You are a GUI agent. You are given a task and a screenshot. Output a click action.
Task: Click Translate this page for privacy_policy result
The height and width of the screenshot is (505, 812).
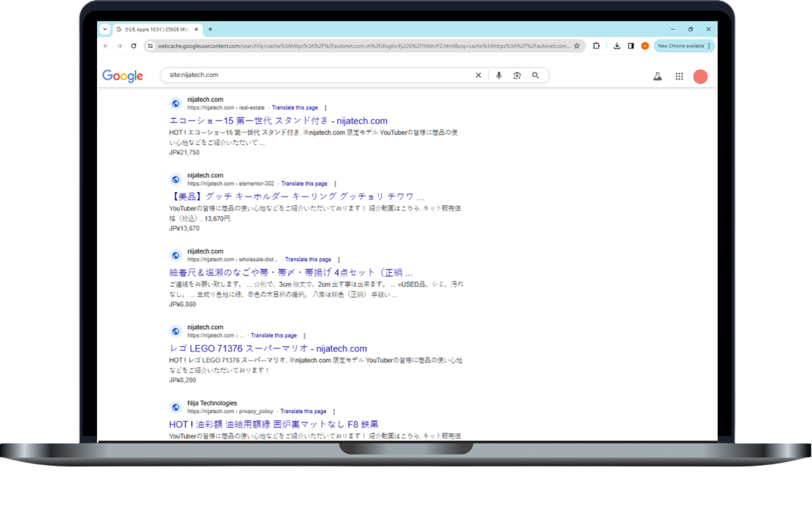coord(303,411)
